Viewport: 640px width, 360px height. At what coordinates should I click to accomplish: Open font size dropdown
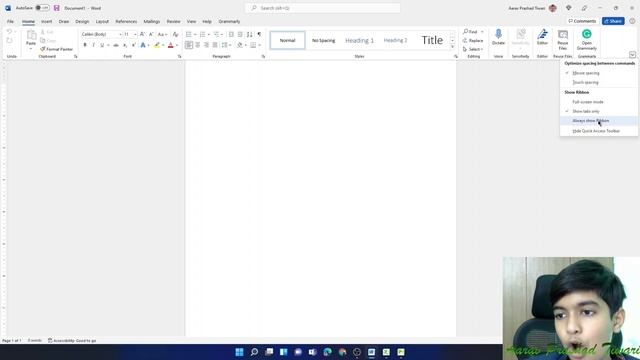135,34
